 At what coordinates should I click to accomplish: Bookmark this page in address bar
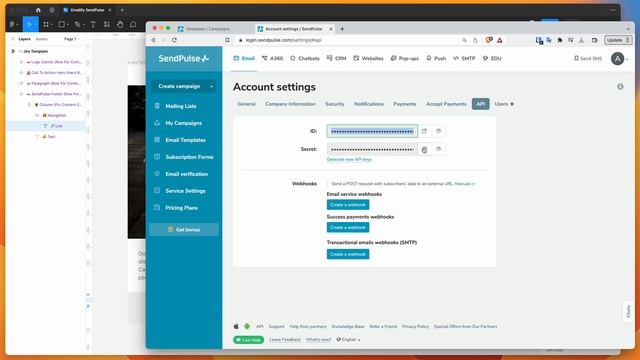227,40
